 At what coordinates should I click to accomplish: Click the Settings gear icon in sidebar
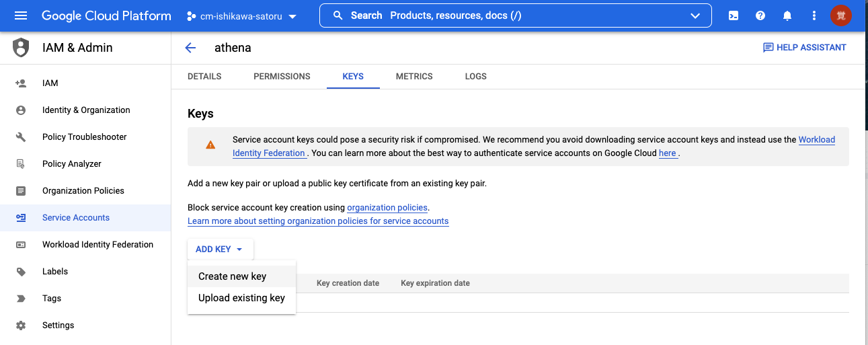(x=21, y=325)
